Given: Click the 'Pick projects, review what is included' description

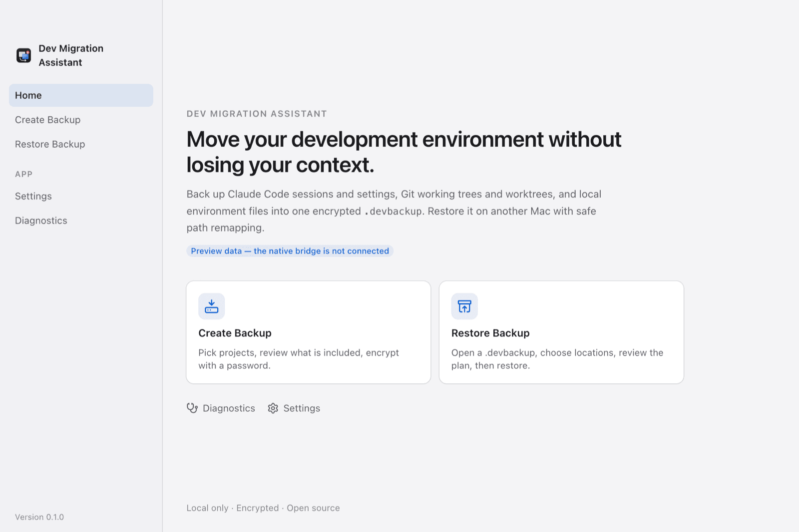Looking at the screenshot, I should pos(299,359).
